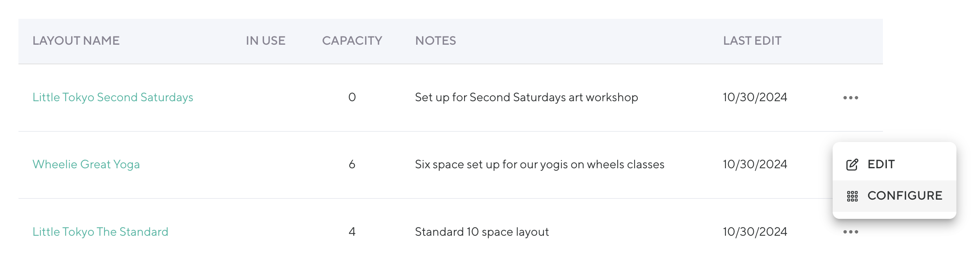Open the Wheelie Great Yoga layout link
Screen dimensions: 980x262
[x=86, y=164]
